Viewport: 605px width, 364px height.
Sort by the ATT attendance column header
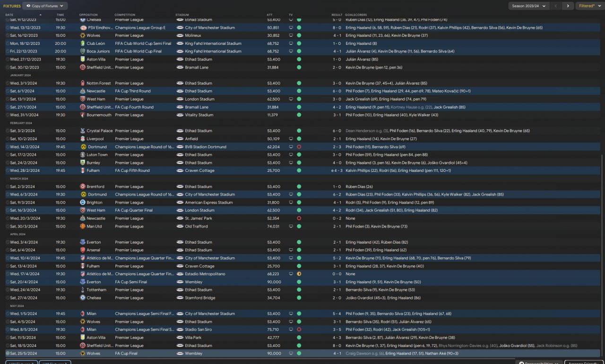(x=269, y=15)
